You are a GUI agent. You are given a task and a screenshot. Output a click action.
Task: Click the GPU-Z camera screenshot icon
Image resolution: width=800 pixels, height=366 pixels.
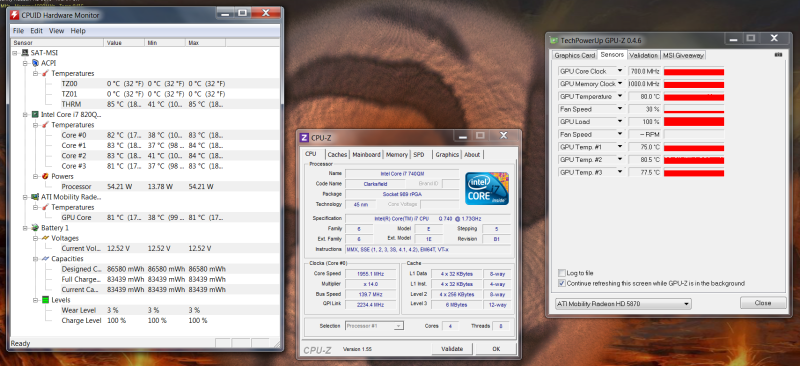click(778, 54)
